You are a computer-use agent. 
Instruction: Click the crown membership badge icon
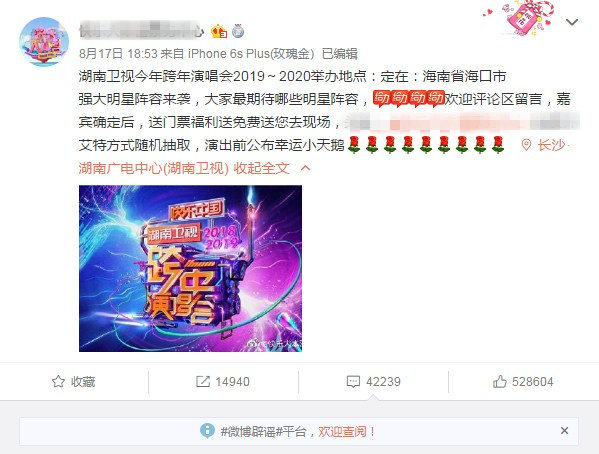[x=219, y=31]
